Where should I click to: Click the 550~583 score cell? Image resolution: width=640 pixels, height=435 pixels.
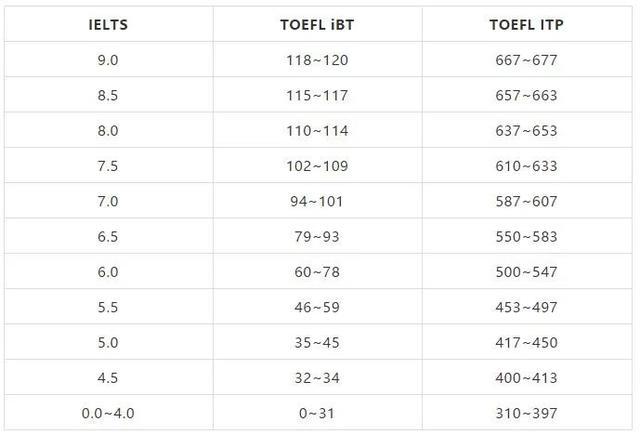[x=526, y=237]
